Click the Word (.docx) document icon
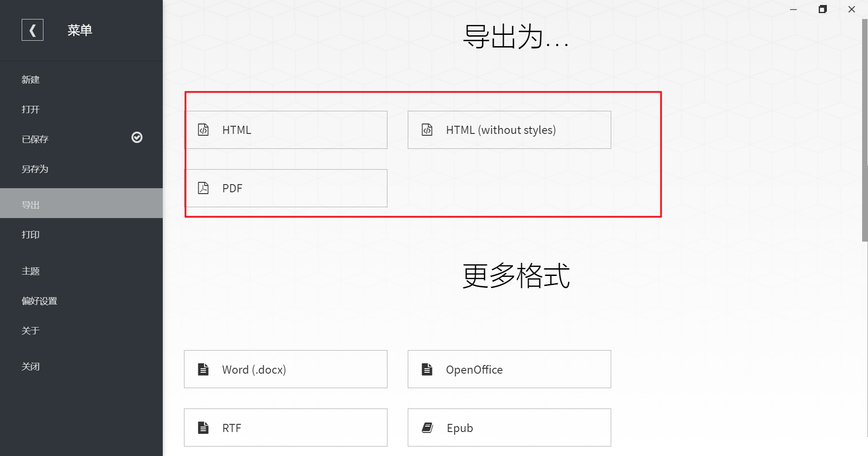The height and width of the screenshot is (456, 868). pyautogui.click(x=203, y=369)
